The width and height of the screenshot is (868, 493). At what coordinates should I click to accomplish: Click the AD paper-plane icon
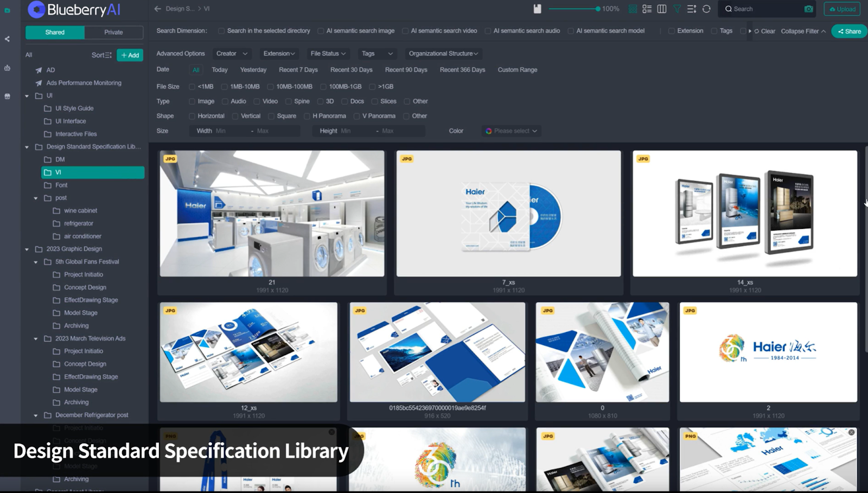pos(39,70)
